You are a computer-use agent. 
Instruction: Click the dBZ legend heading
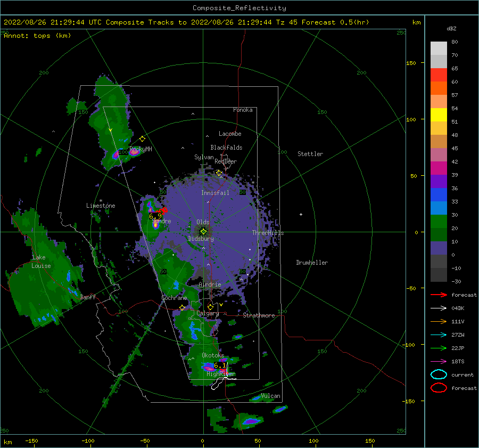pyautogui.click(x=451, y=28)
